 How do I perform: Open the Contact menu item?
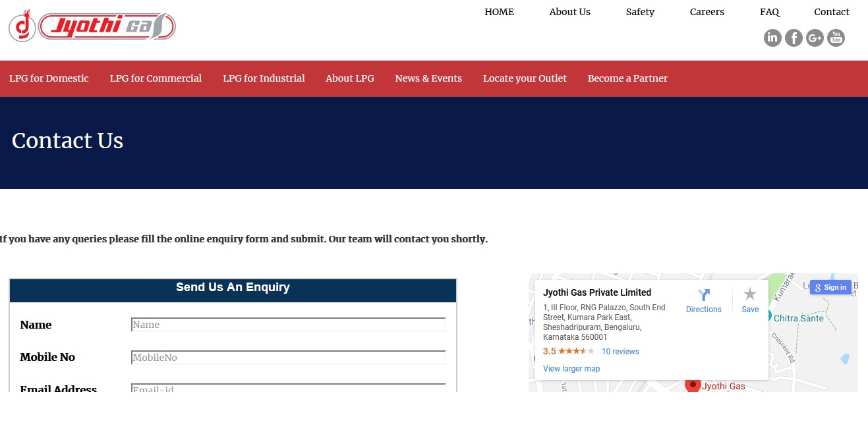coord(831,12)
